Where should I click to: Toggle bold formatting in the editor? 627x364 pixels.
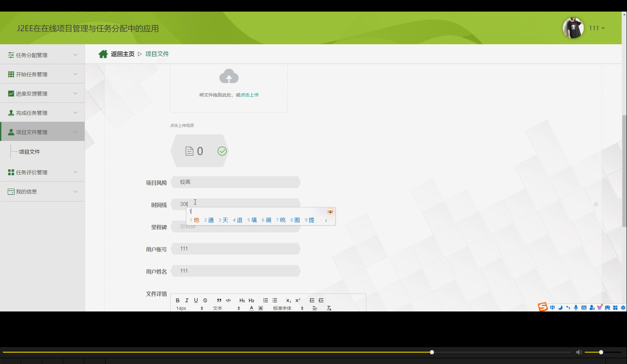[177, 300]
